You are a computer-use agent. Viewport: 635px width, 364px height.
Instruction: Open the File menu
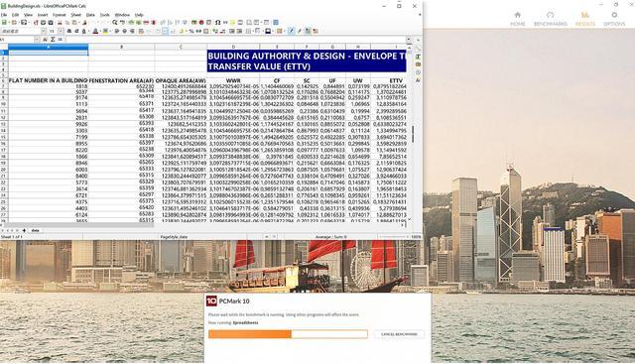tap(4, 15)
